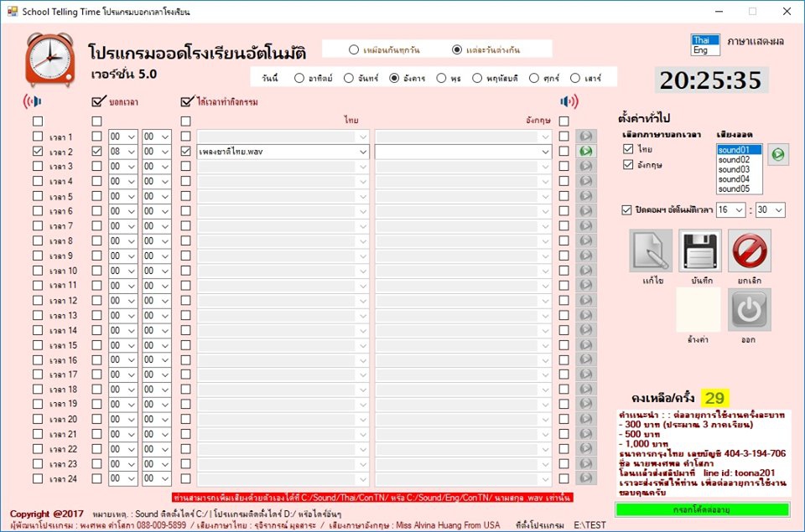The width and height of the screenshot is (805, 532).
Task: Toggle the บอกเวลา header checkbox
Action: click(x=97, y=101)
